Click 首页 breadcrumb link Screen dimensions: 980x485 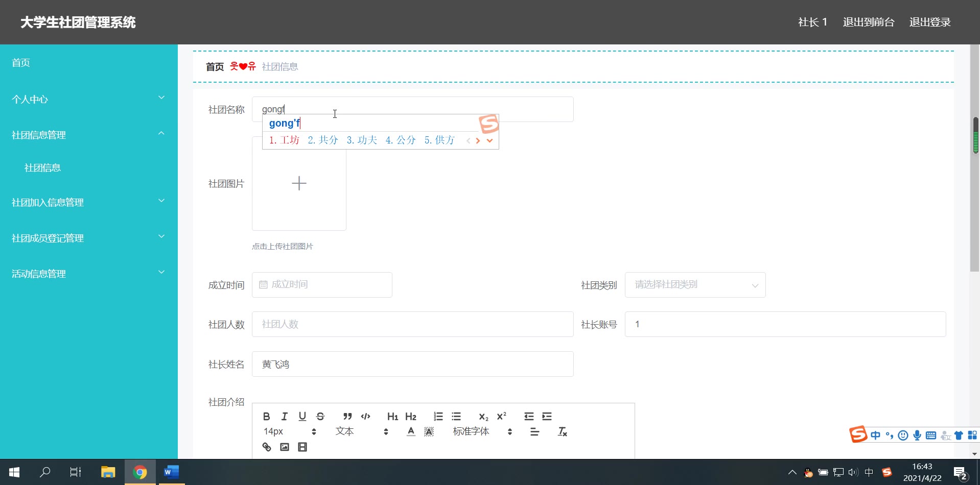(x=215, y=66)
